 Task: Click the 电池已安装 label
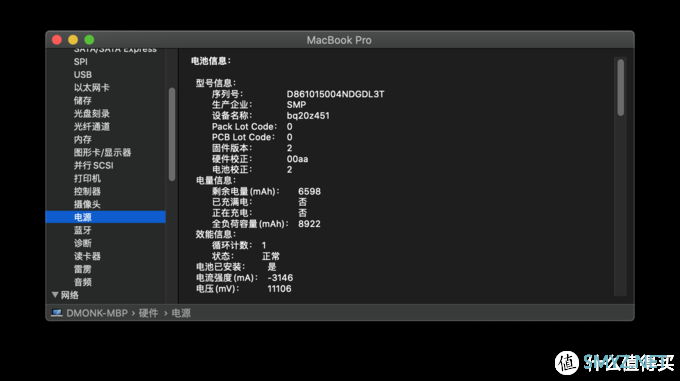(x=221, y=267)
